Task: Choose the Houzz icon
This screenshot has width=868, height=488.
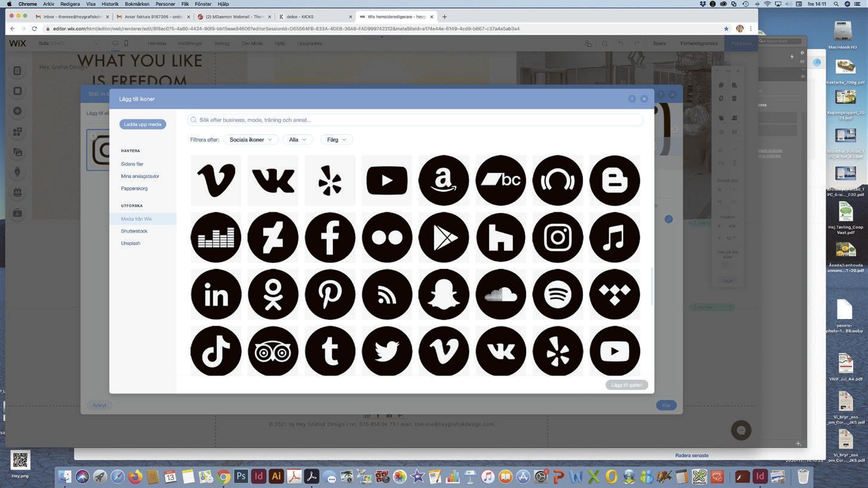Action: point(501,237)
